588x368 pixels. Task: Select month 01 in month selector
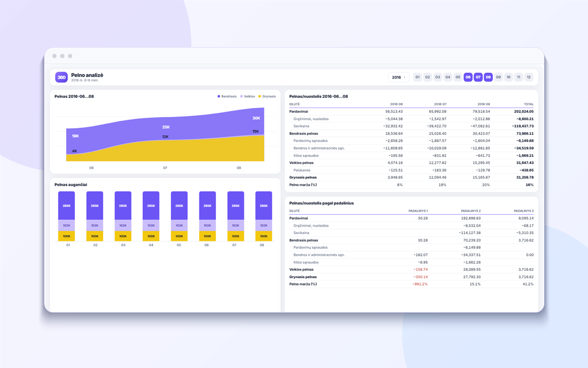pos(417,77)
